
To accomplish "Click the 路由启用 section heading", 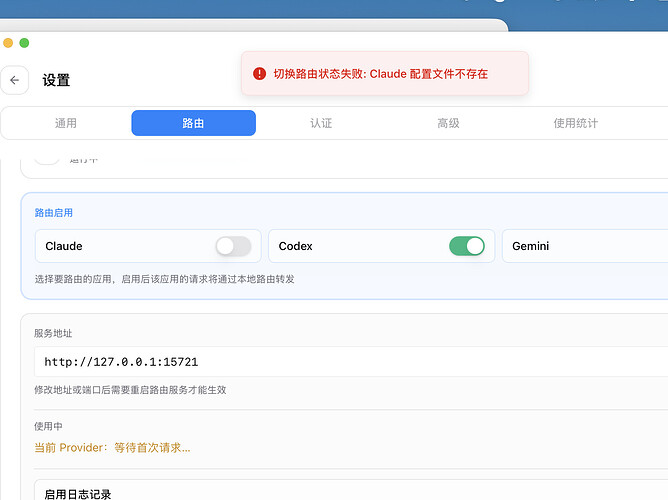I will [54, 213].
